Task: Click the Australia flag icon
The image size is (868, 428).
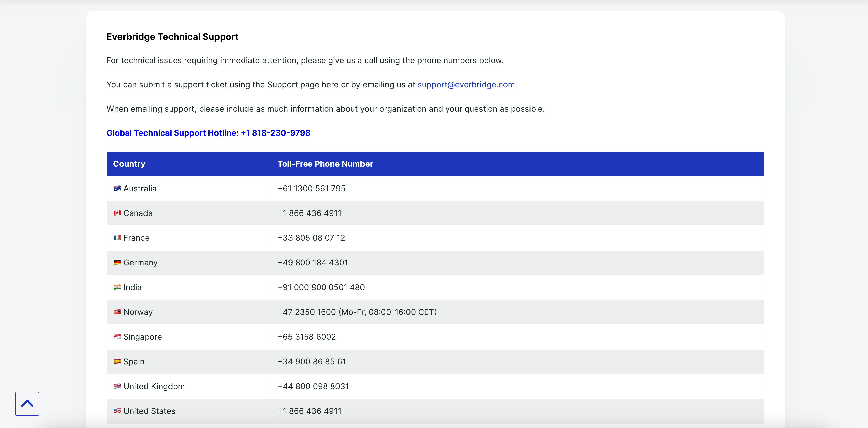Action: click(117, 189)
